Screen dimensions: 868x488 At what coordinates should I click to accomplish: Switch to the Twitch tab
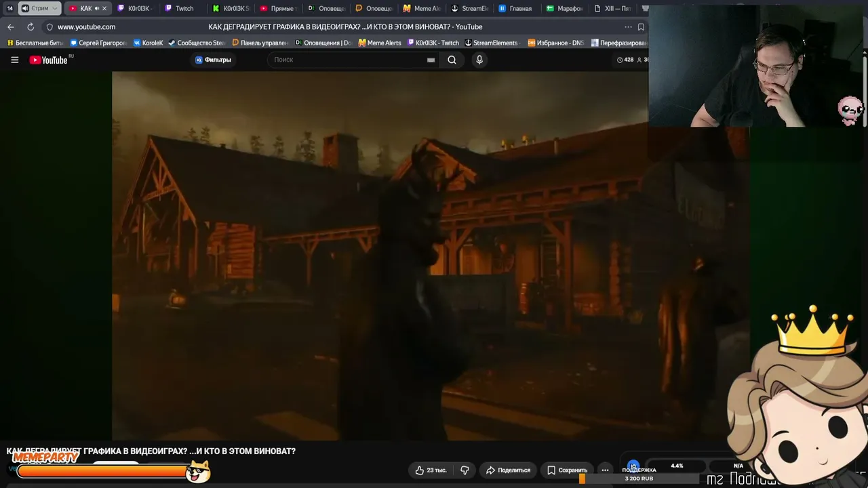pos(182,8)
